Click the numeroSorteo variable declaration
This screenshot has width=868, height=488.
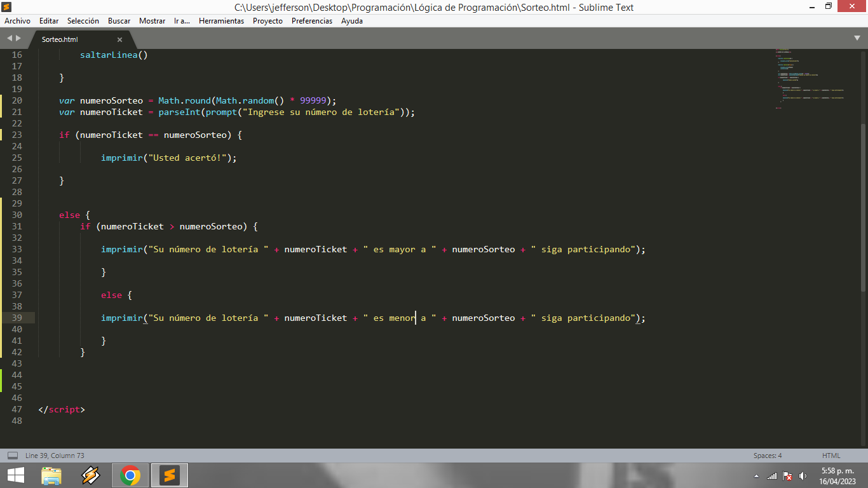[x=111, y=100]
